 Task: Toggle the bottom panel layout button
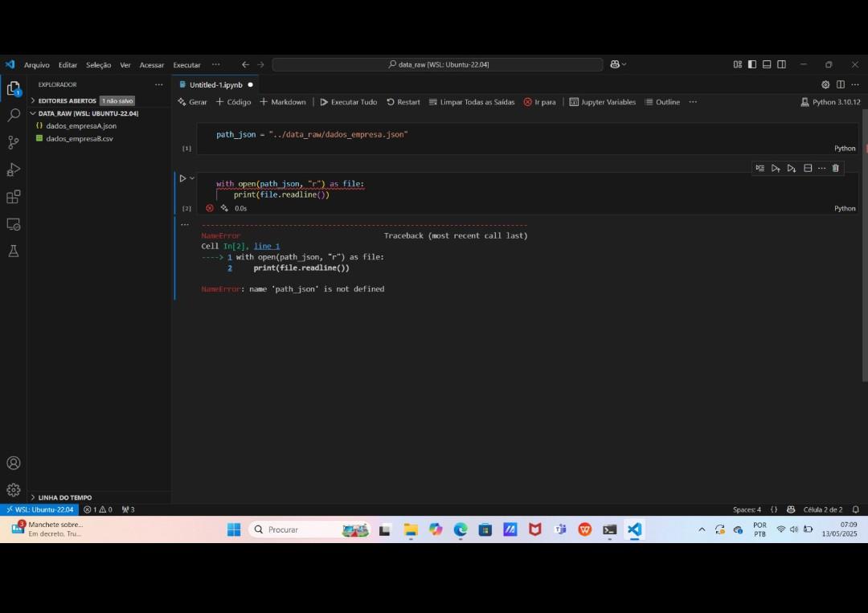767,65
